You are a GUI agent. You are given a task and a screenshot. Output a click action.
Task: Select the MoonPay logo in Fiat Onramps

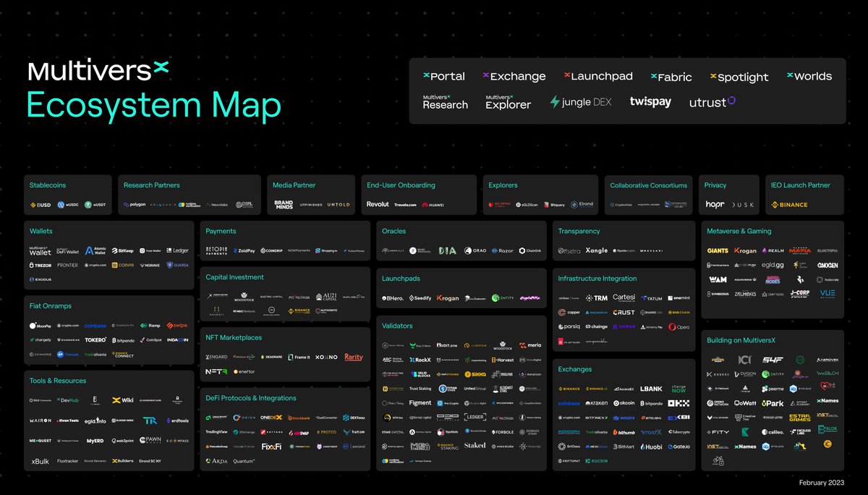[41, 326]
